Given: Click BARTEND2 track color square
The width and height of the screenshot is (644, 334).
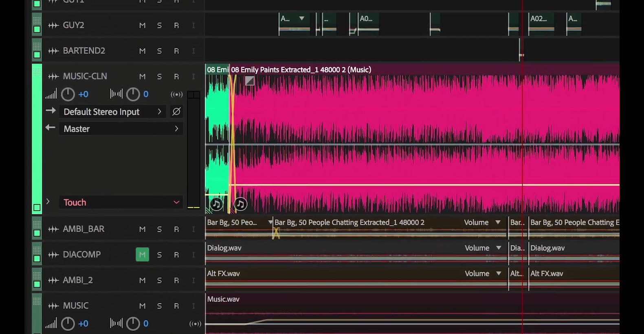Looking at the screenshot, I should pos(37,55).
